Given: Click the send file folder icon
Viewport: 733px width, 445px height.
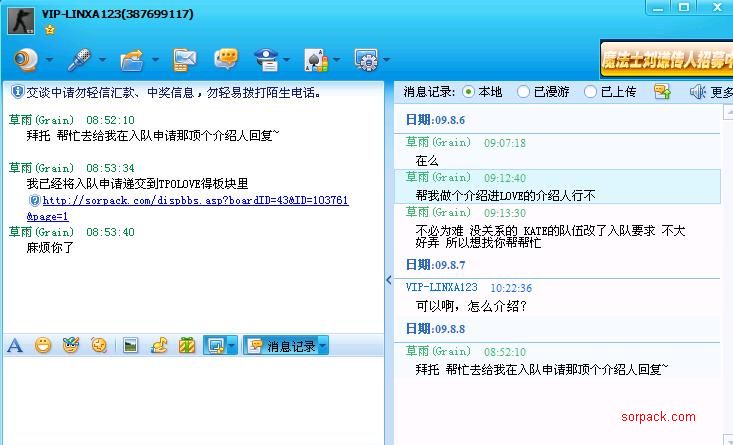Looking at the screenshot, I should [x=131, y=60].
